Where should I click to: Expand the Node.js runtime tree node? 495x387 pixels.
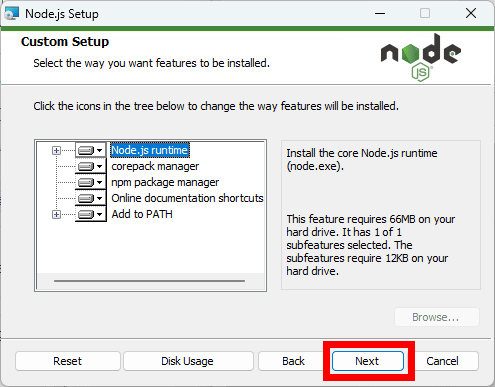(56, 151)
